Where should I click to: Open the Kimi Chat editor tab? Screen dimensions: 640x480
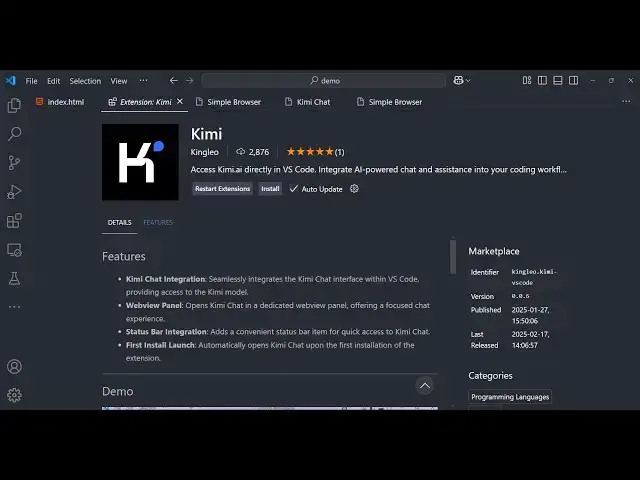[x=307, y=102]
